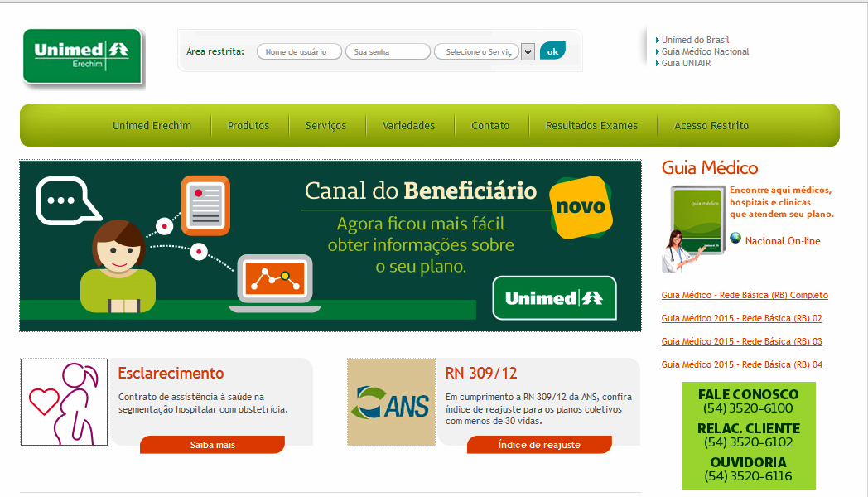Follow the Unimed do Brasil link
The image size is (868, 497).
[695, 40]
